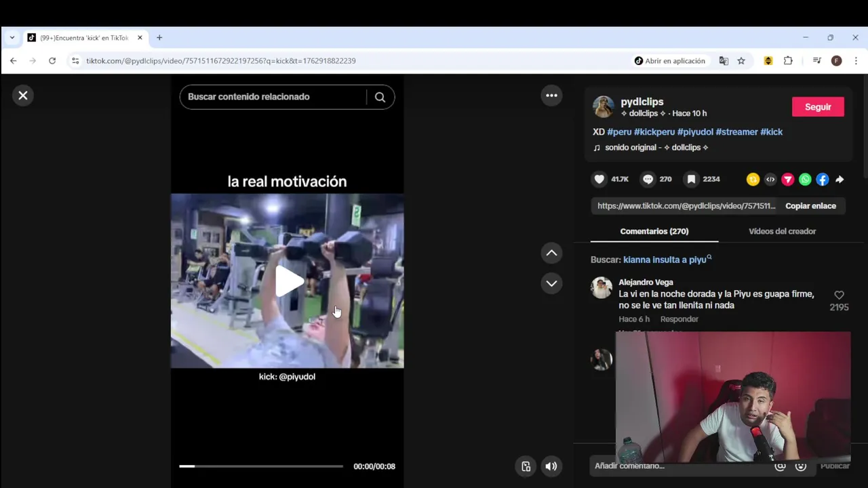Open pydlclips profile avatar

pyautogui.click(x=603, y=107)
